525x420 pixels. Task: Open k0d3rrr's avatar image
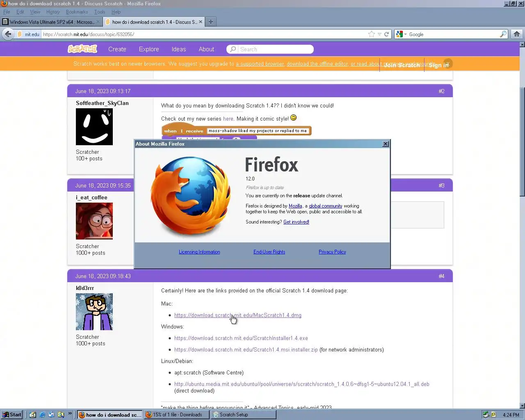94,312
